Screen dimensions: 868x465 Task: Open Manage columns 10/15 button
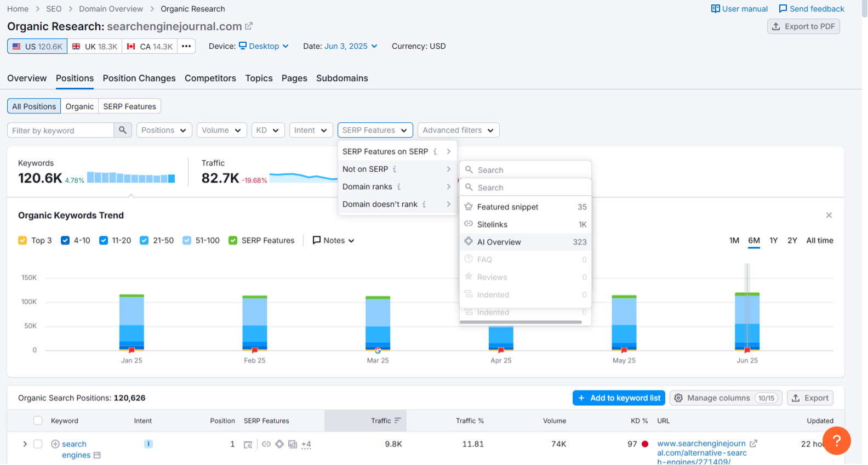[726, 398]
